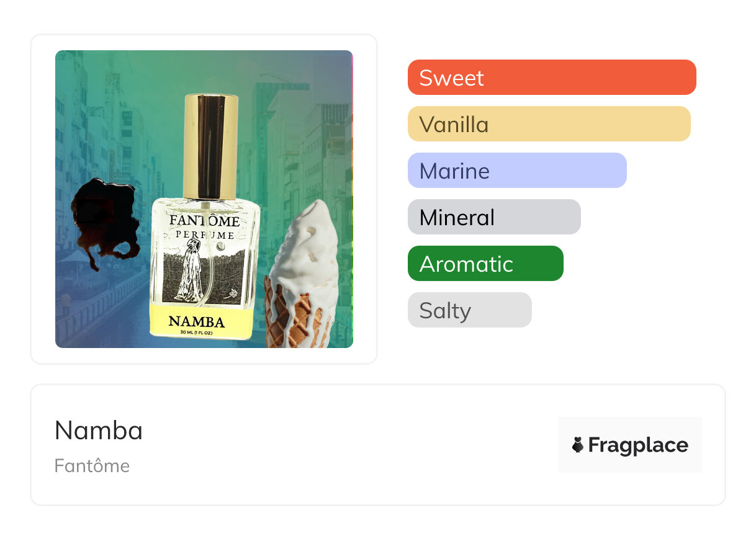Click the Fragplace wordmark text
The height and width of the screenshot is (536, 756).
pos(638,445)
